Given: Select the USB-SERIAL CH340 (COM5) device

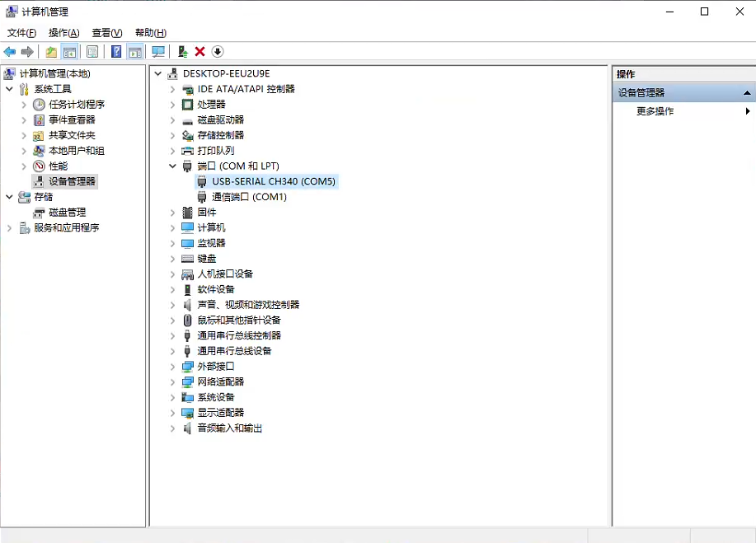Looking at the screenshot, I should (273, 181).
